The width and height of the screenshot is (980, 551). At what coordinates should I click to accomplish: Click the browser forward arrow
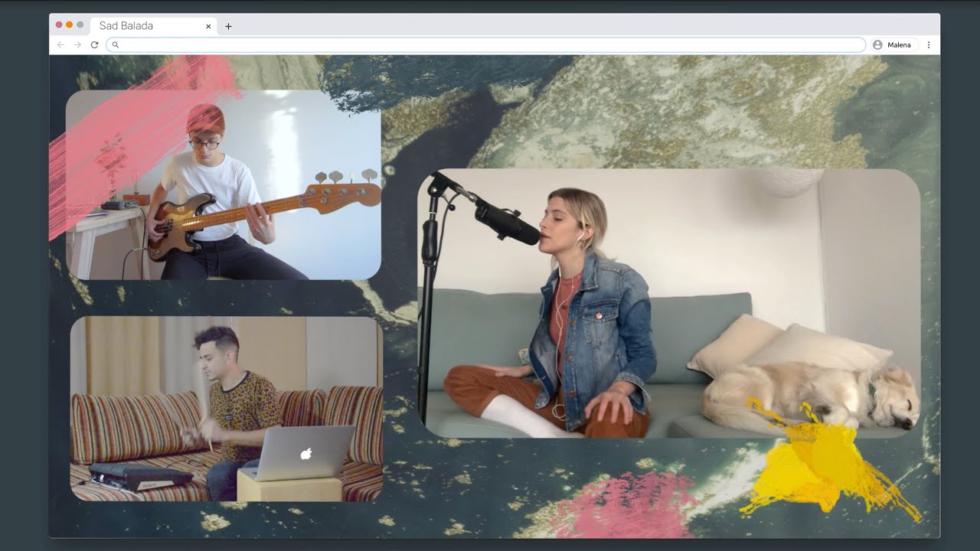click(77, 45)
